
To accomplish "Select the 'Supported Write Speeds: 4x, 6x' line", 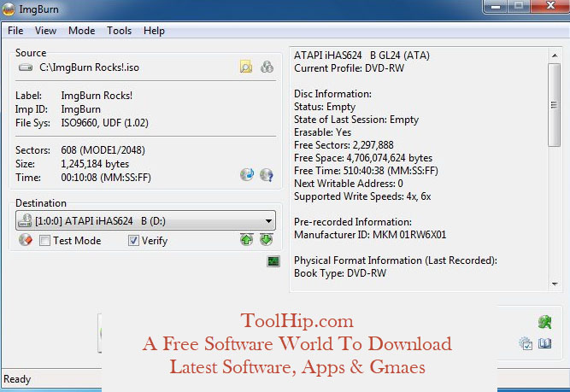I will (362, 196).
